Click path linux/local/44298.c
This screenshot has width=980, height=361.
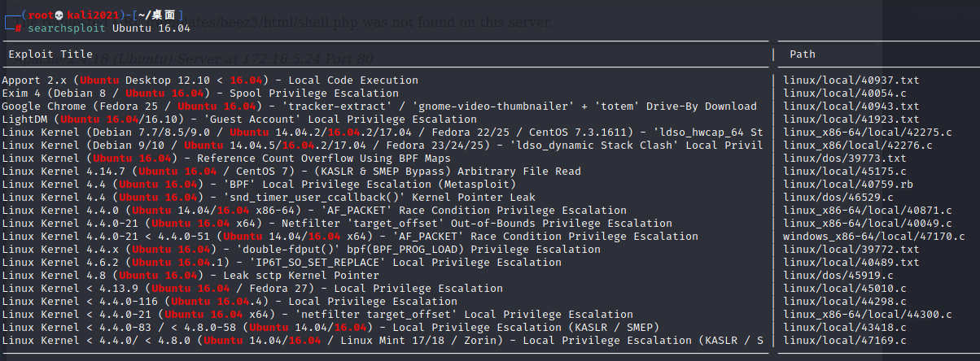(x=845, y=302)
